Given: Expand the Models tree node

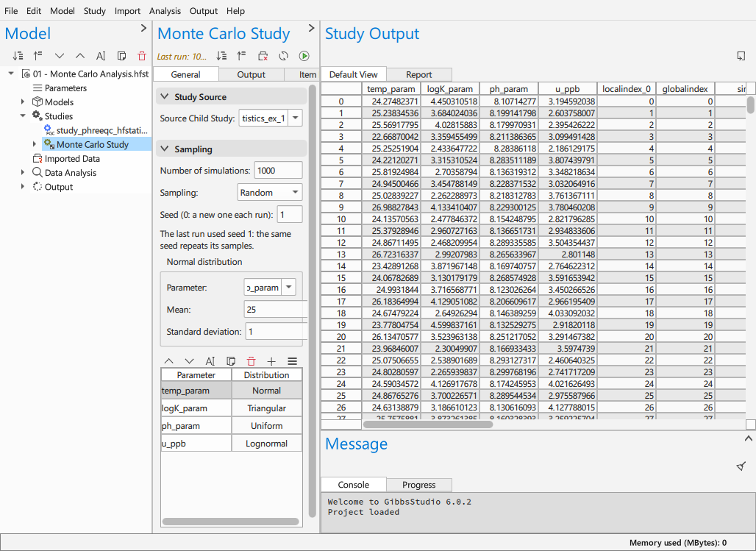Looking at the screenshot, I should coord(23,102).
